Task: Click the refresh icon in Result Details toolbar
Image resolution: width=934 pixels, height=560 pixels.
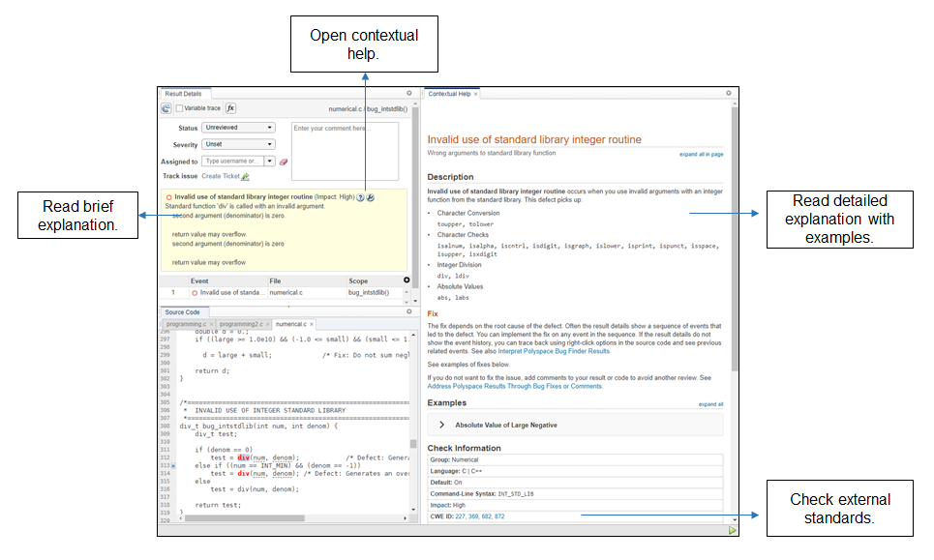Action: click(x=166, y=109)
